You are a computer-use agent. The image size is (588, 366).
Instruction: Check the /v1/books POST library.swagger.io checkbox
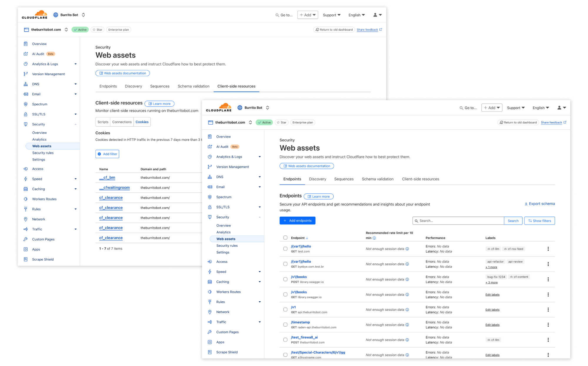pos(285,279)
